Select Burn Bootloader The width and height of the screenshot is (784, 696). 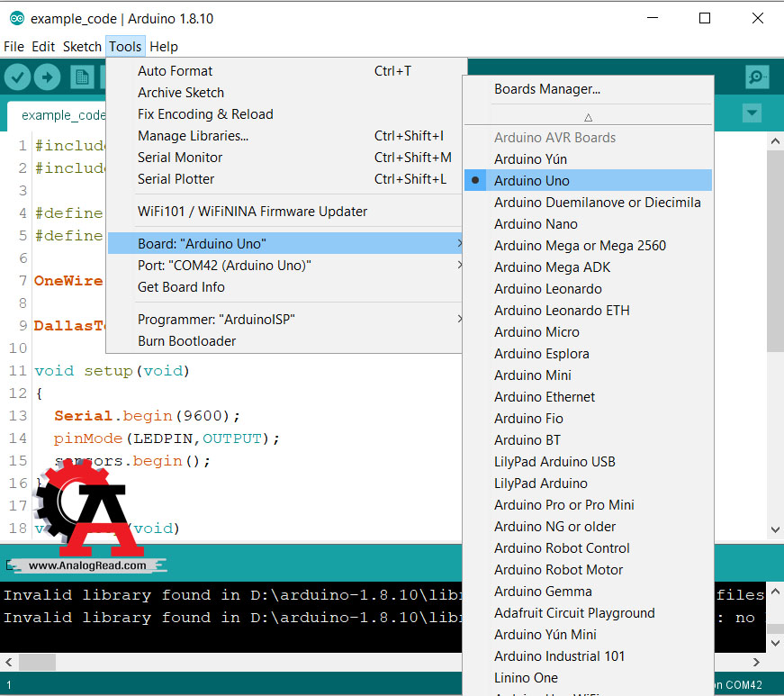[284, 340]
